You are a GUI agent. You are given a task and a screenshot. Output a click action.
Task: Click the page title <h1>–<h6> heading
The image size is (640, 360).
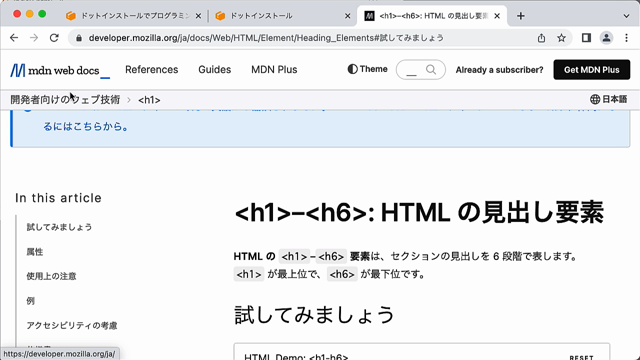[419, 213]
